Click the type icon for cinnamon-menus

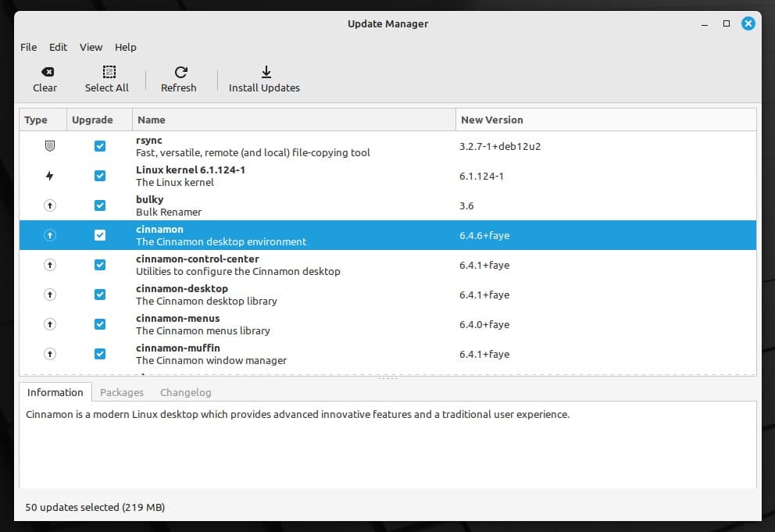50,324
